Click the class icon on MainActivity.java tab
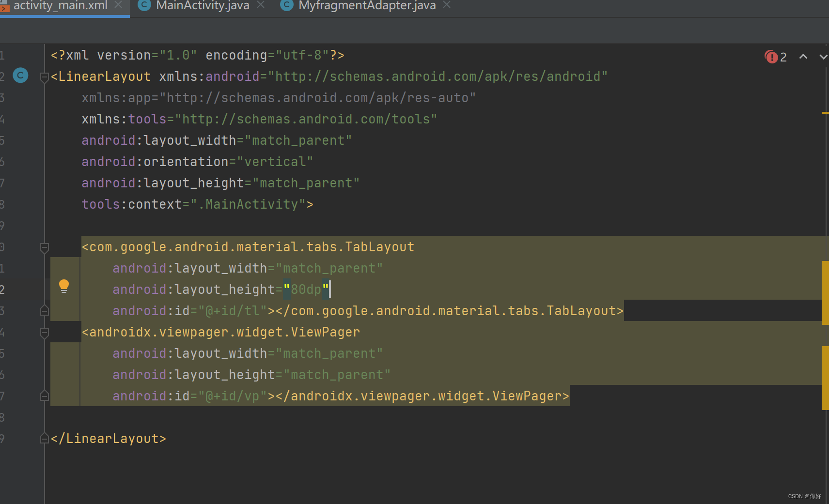 pos(144,6)
